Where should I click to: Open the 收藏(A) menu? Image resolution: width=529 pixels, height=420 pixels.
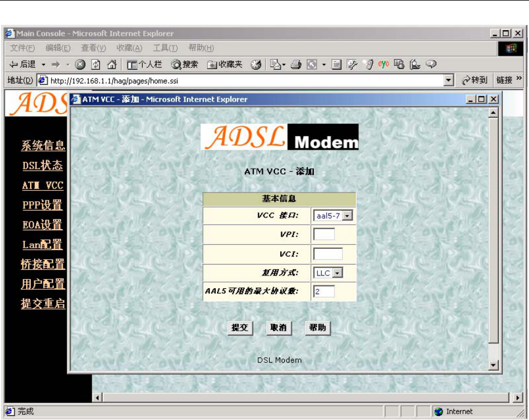(129, 48)
